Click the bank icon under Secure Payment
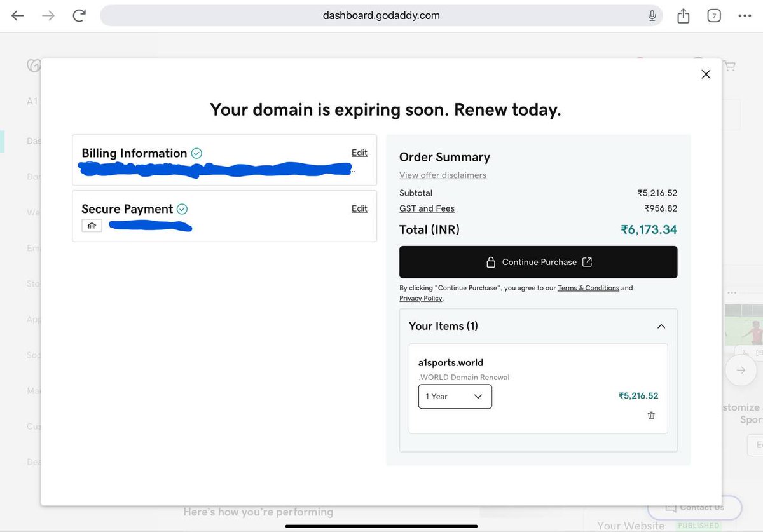763x532 pixels. click(x=92, y=226)
